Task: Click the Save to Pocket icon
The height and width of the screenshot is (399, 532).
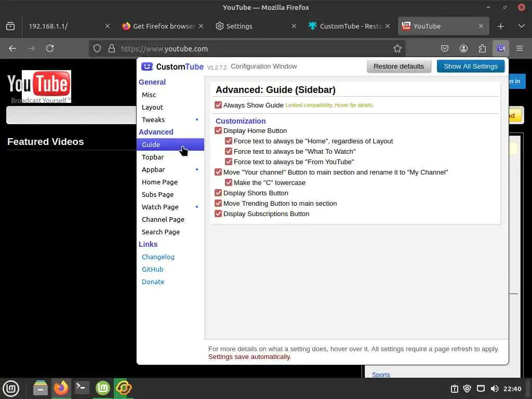Action: 445,48
